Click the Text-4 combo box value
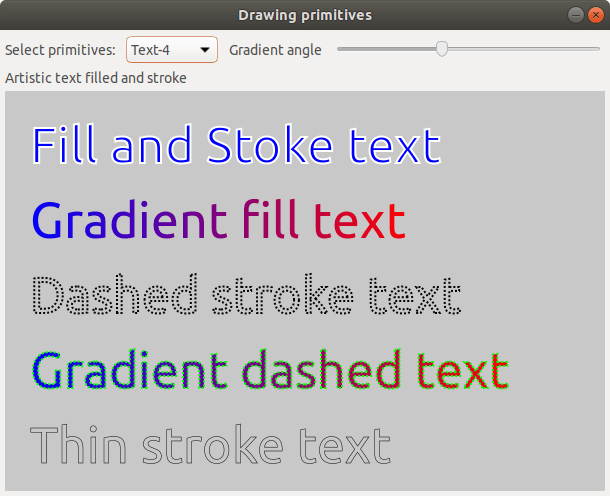The width and height of the screenshot is (610, 496). pyautogui.click(x=160, y=50)
